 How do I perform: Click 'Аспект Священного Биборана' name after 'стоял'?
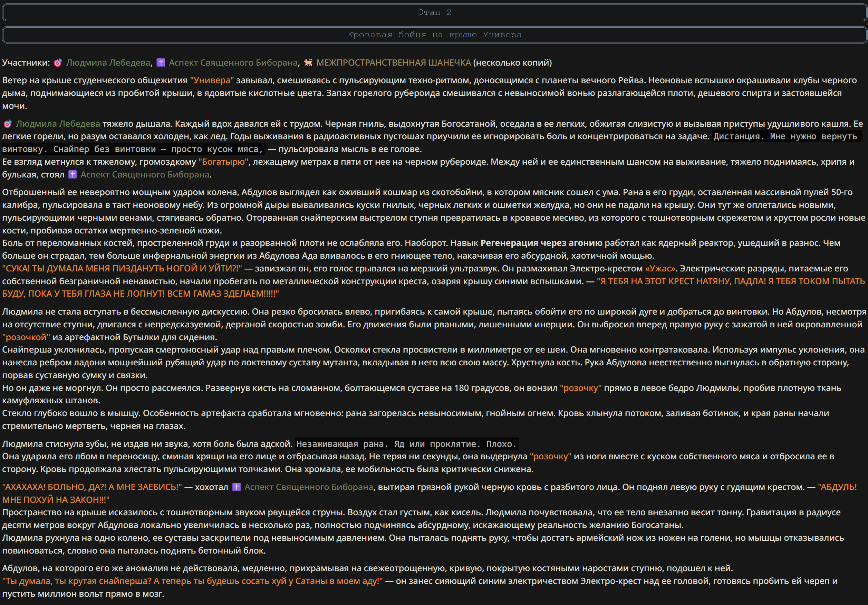point(145,174)
